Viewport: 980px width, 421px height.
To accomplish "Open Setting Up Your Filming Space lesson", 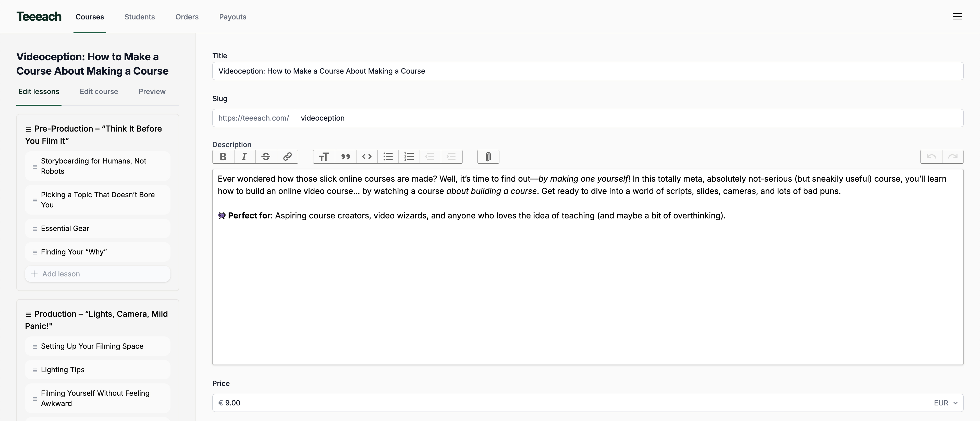I will coord(97,346).
